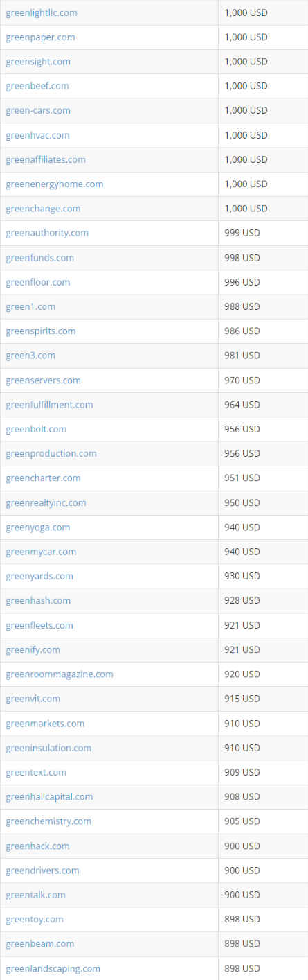
Task: Open greenhash.com domain link
Action: (38, 600)
